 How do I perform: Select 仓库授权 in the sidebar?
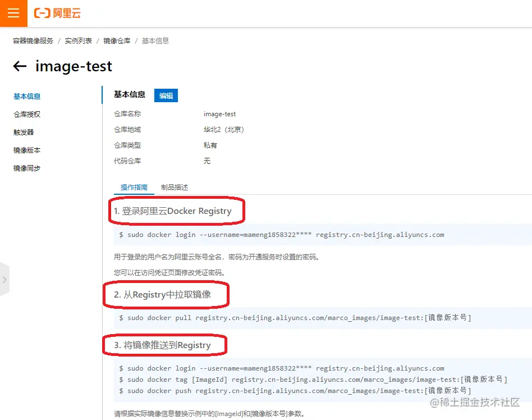tap(27, 115)
